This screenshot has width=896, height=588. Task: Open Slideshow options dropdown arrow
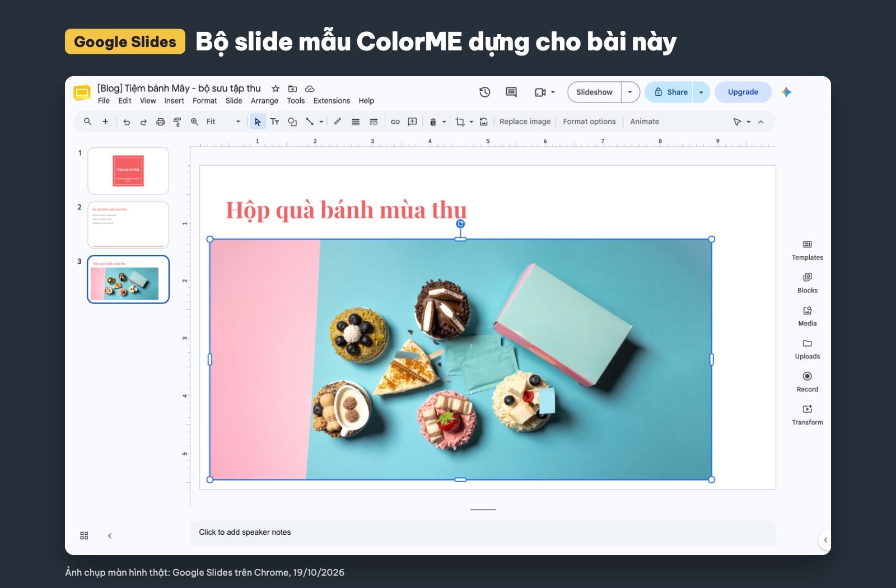click(x=631, y=92)
